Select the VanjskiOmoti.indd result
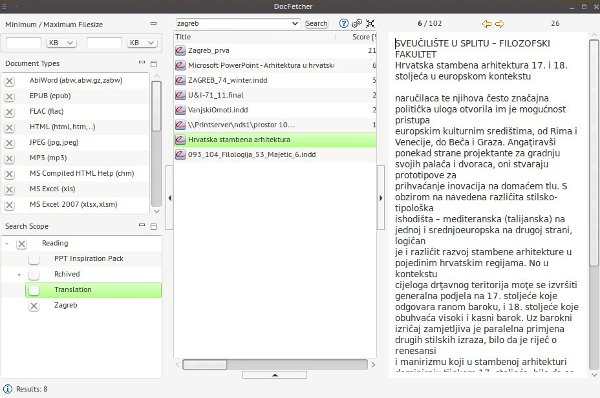 click(275, 110)
